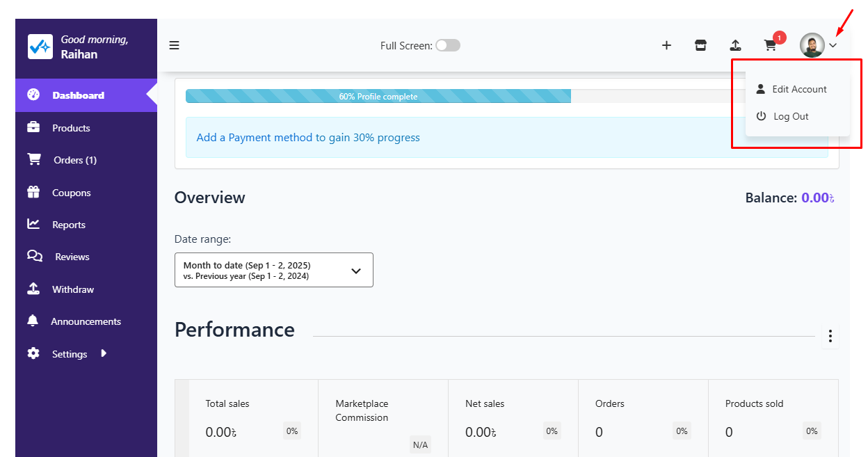Open the cart icon with the 1 badge
The image size is (868, 457).
click(x=770, y=45)
